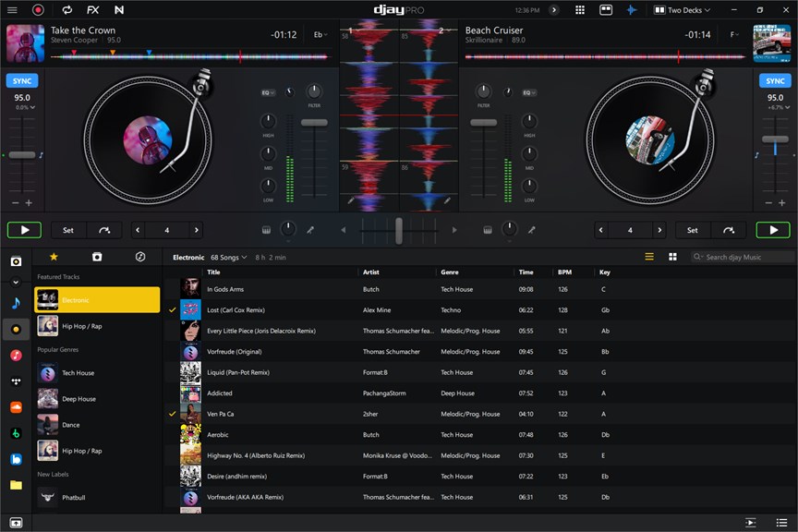The height and width of the screenshot is (532, 798).
Task: Click crossfader right arrow
Action: (454, 230)
